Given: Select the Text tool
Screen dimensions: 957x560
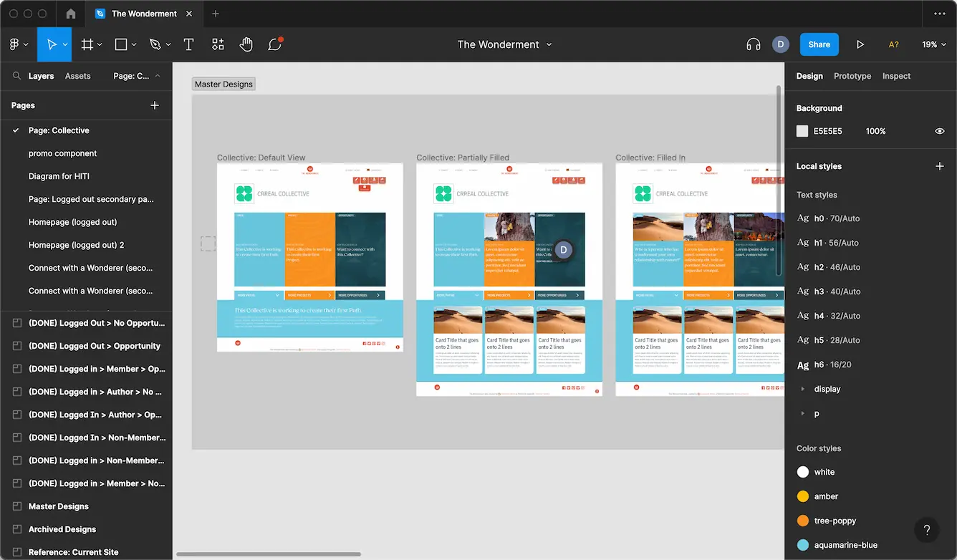Looking at the screenshot, I should click(x=189, y=44).
